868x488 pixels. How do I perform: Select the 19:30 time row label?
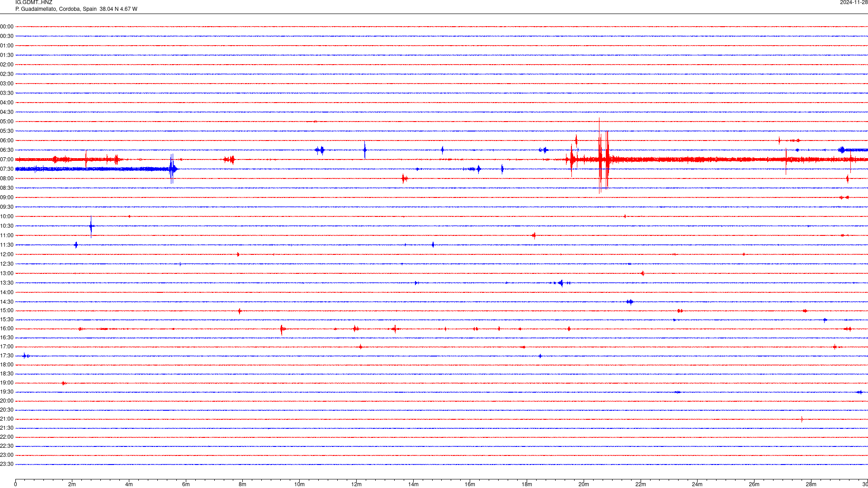[7, 392]
